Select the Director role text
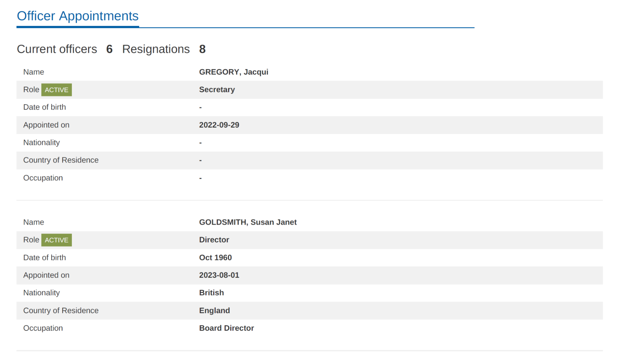This screenshot has width=621, height=364. 214,239
